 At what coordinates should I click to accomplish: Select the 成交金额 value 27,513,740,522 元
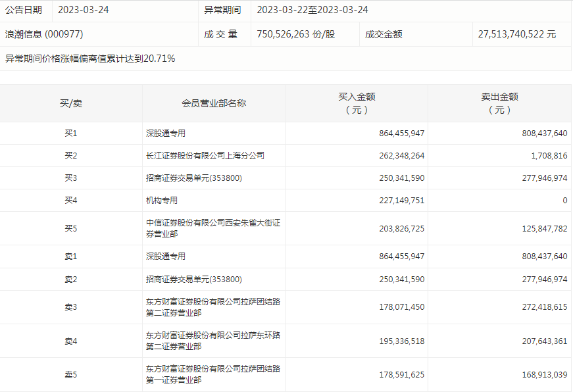(x=516, y=34)
